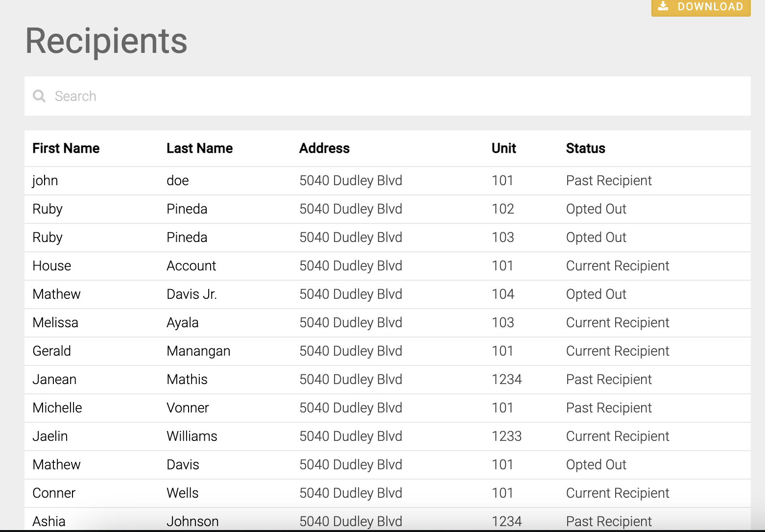Open the john doe recipient row

[387, 181]
